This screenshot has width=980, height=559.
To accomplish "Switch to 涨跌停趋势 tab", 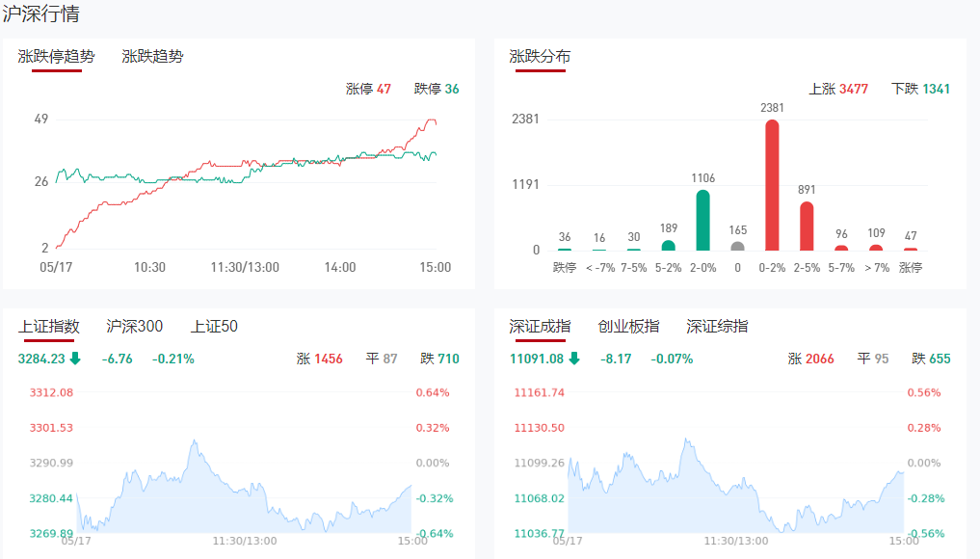I will coord(56,56).
